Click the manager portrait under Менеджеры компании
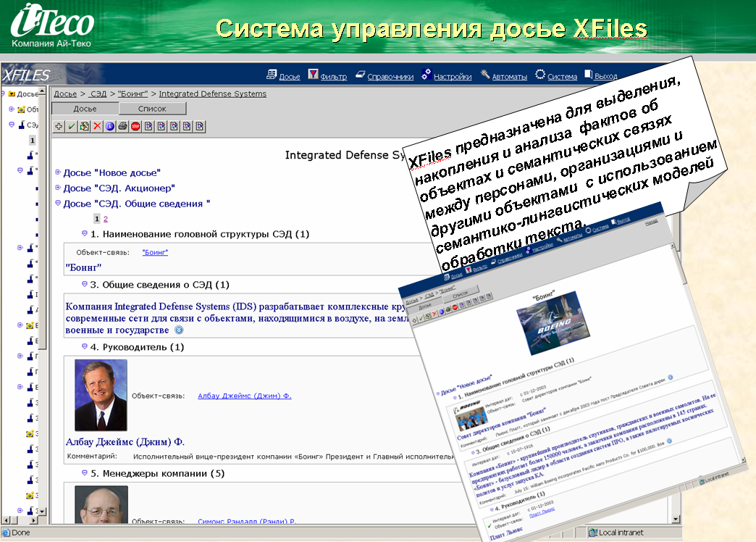 click(101, 504)
